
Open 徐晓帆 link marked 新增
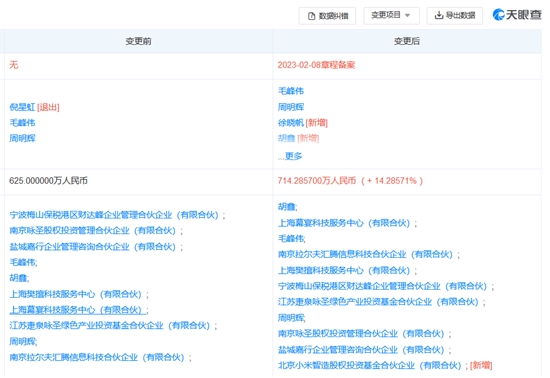click(291, 122)
